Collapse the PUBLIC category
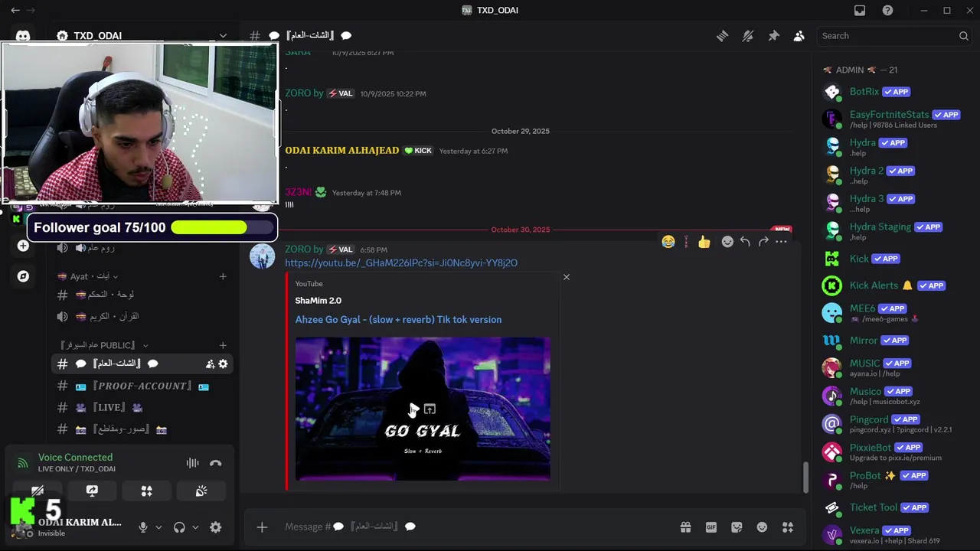980x551 pixels. [104, 346]
